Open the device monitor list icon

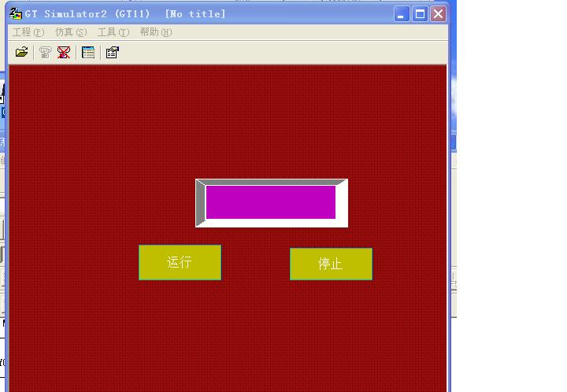[x=88, y=53]
